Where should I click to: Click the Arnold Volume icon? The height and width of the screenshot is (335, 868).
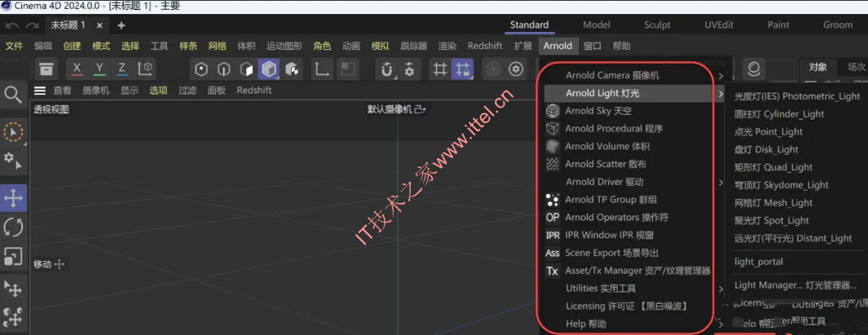pyautogui.click(x=552, y=147)
